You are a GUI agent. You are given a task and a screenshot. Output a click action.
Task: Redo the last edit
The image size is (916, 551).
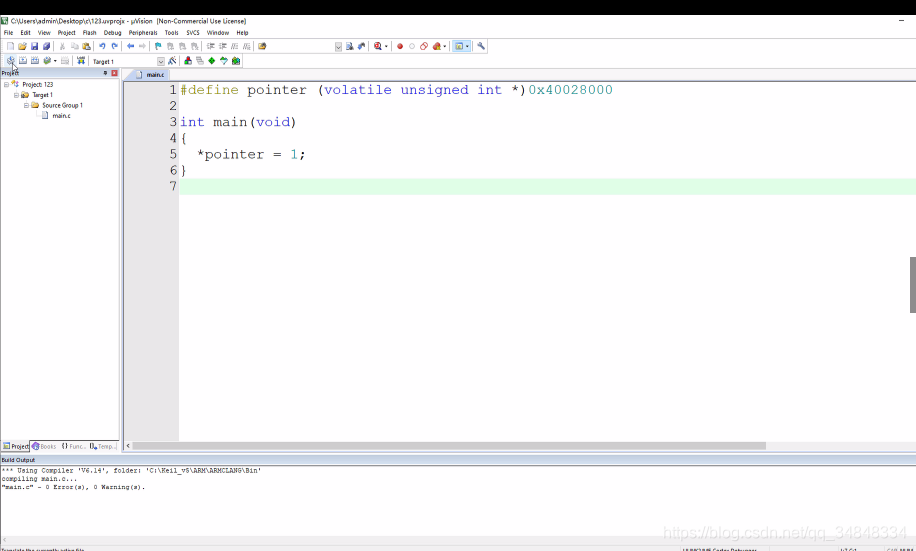(114, 46)
